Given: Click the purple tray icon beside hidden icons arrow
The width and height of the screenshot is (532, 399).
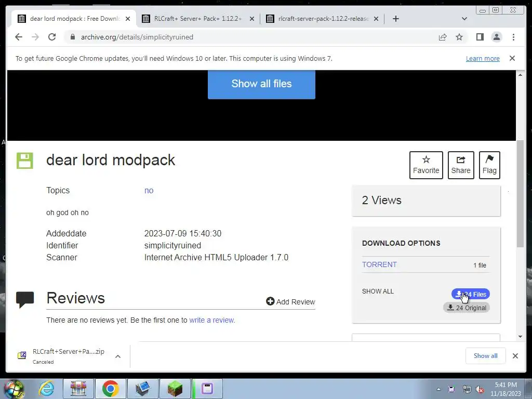Looking at the screenshot, I should pos(451,389).
